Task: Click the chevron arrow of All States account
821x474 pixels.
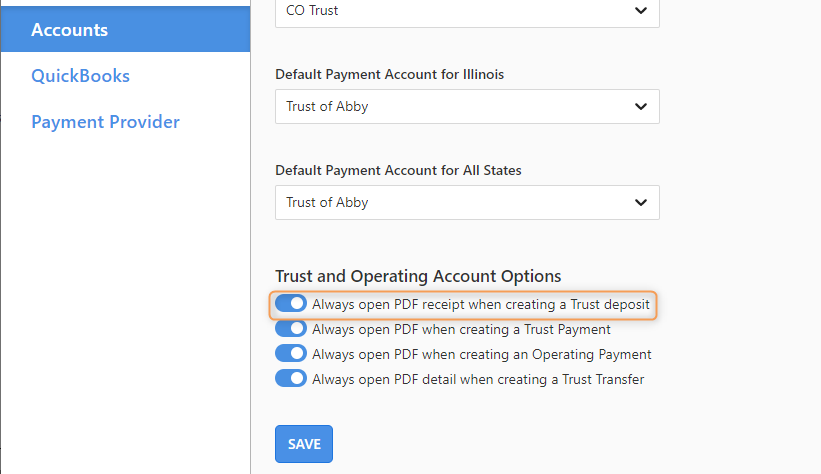Action: (x=640, y=202)
